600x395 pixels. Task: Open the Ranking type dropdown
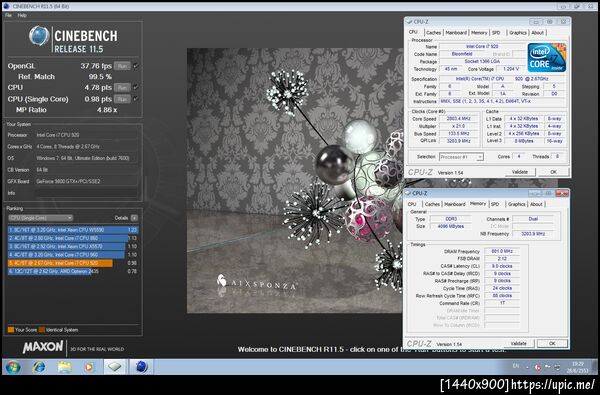(x=41, y=218)
